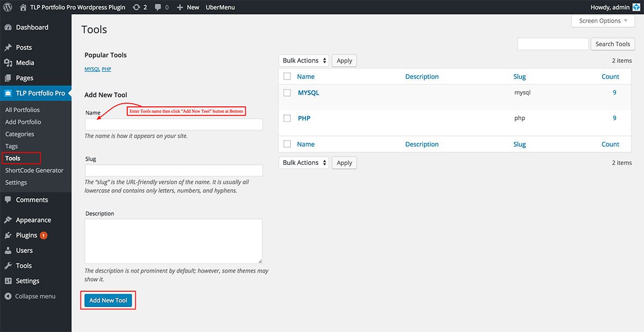Click the WordPress logo icon
The height and width of the screenshot is (332, 644).
[x=8, y=8]
